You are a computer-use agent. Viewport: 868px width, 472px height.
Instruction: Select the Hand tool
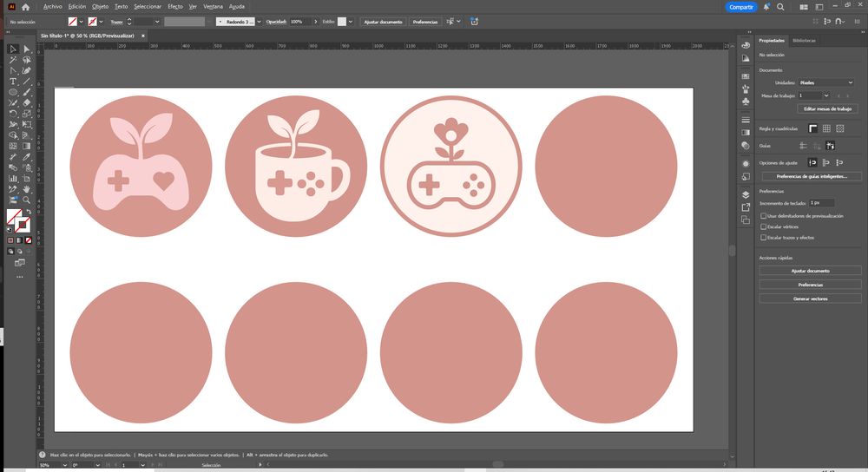[26, 189]
